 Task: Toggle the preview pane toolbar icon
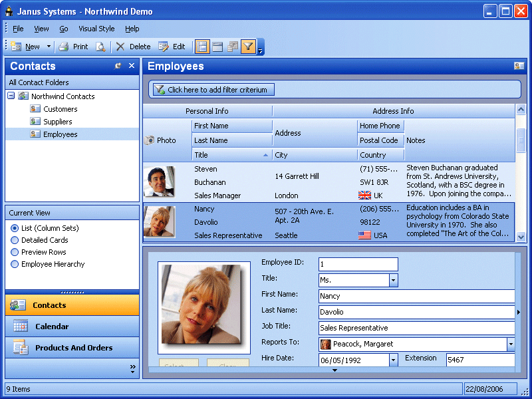pyautogui.click(x=217, y=47)
